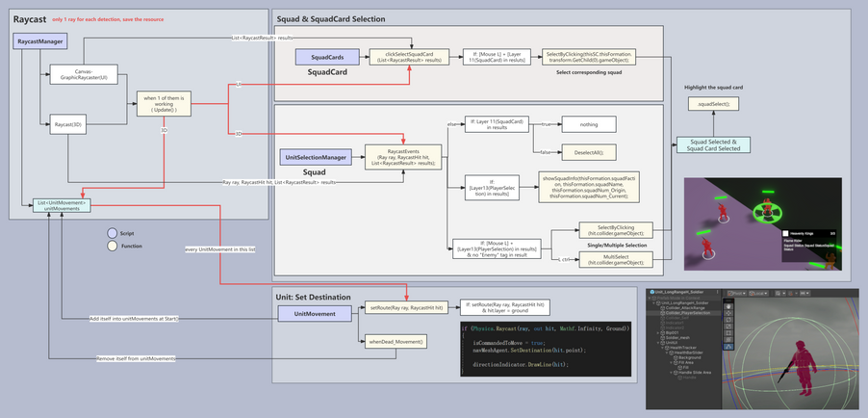Click the RaycastManager script node
Screen dimensions: 868x418
pos(39,40)
